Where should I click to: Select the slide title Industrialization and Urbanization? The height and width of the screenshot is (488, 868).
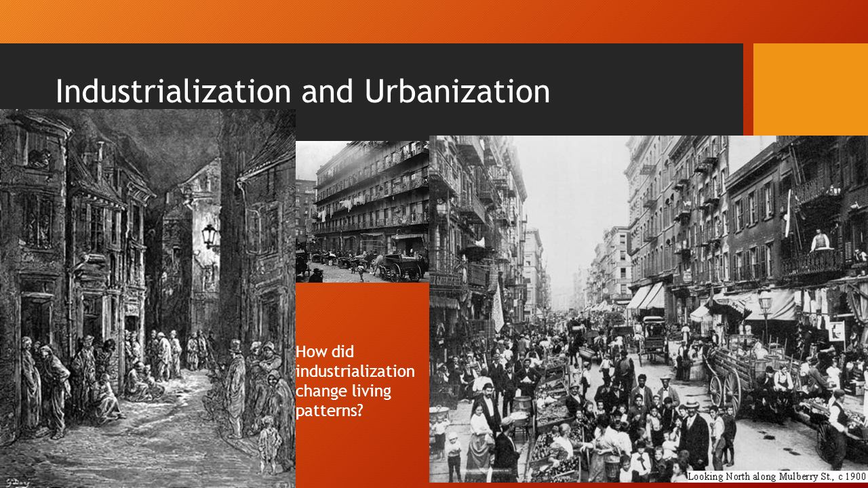302,91
